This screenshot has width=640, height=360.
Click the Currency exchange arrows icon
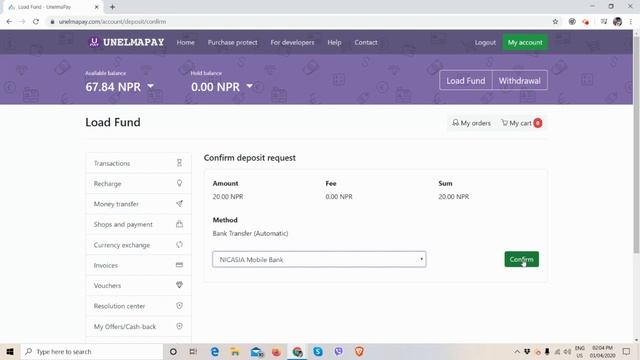pos(179,244)
